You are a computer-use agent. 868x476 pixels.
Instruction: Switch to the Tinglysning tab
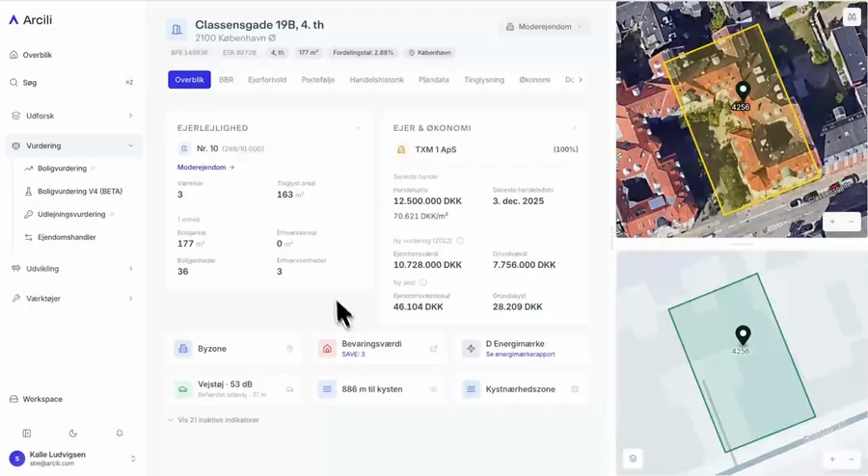coord(484,80)
